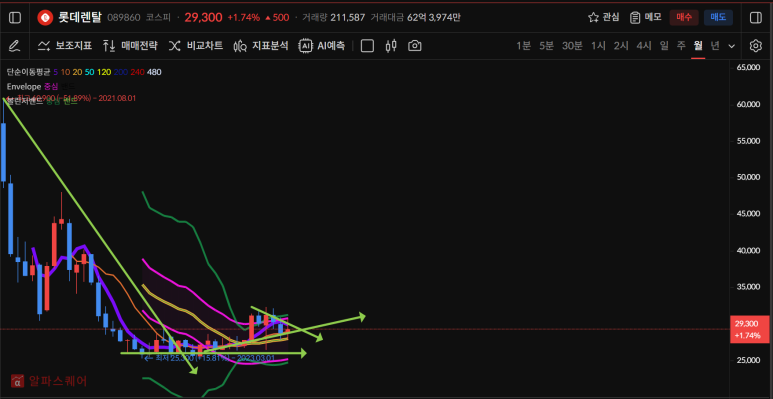Screen dimensions: 773x399
Task: Switch to 5분 timeframe
Action: click(546, 46)
